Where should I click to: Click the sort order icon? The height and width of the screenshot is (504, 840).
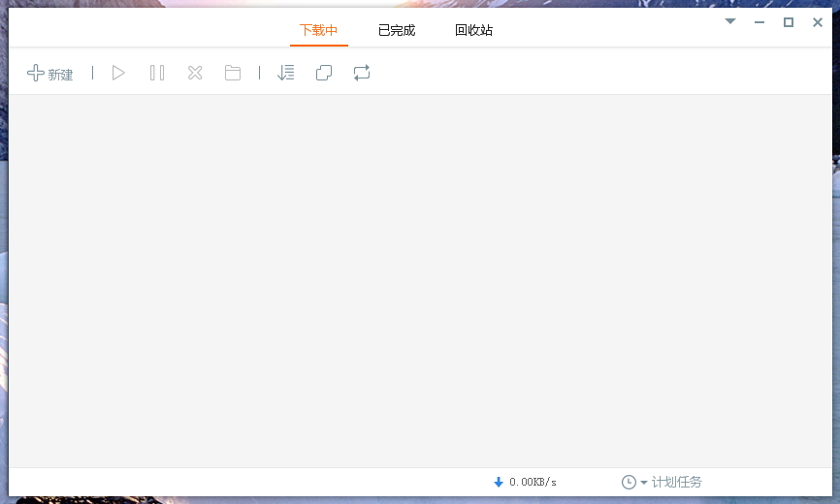pyautogui.click(x=285, y=73)
